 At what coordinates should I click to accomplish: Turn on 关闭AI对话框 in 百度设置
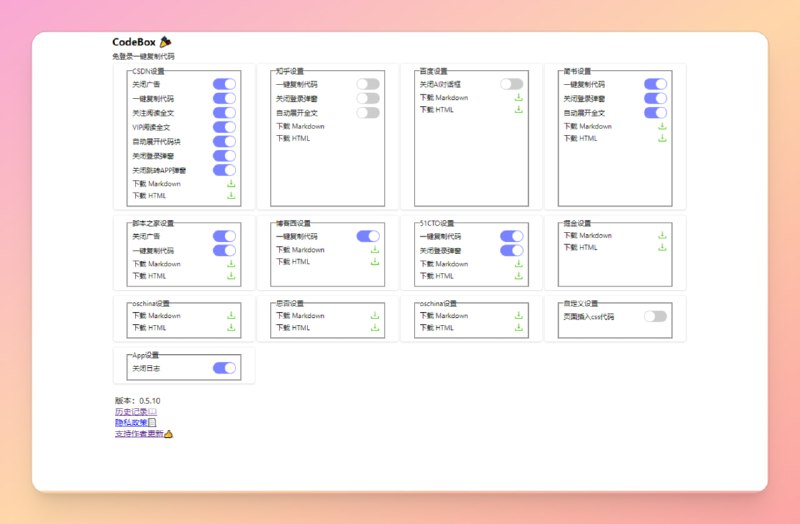coord(511,85)
